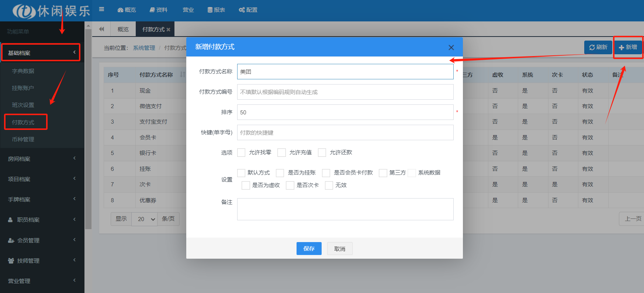The image size is (644, 293).
Task: Check the 允许找零 option
Action: click(241, 152)
